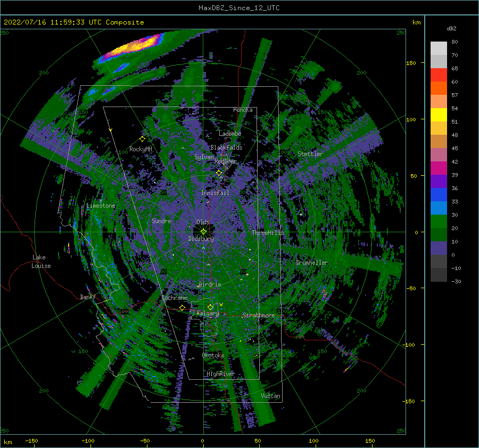Click the blue 33–36 dBZ legend swatch
This screenshot has width=479, height=448.
pos(439,195)
